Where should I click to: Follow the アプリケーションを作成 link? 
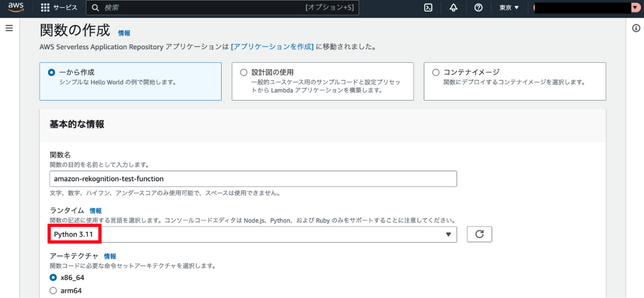click(x=272, y=47)
